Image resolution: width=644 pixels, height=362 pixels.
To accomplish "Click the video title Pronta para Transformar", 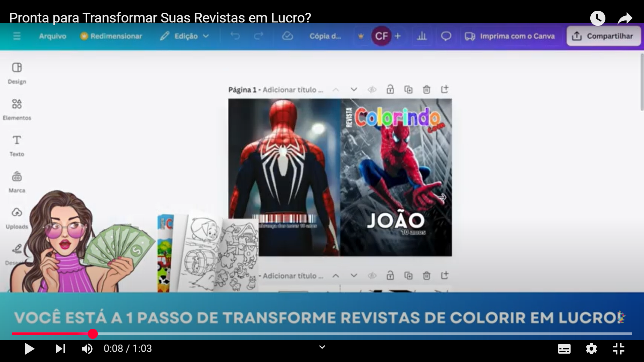I will (160, 18).
